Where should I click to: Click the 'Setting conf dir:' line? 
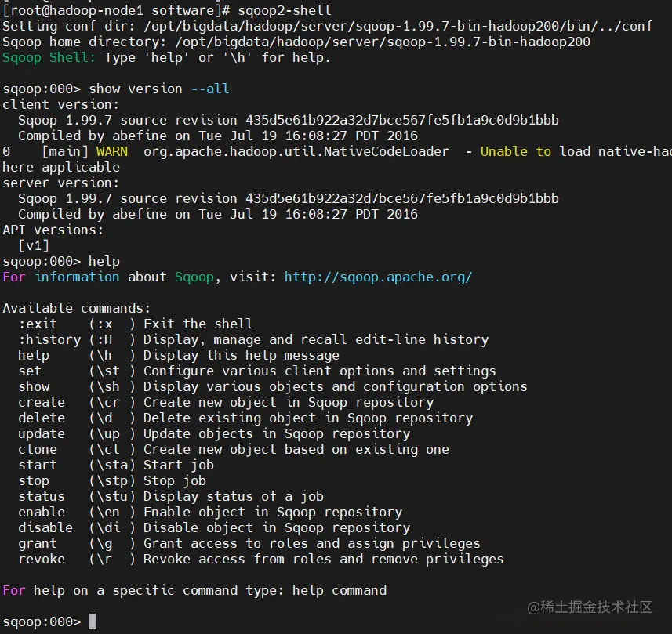pyautogui.click(x=328, y=26)
